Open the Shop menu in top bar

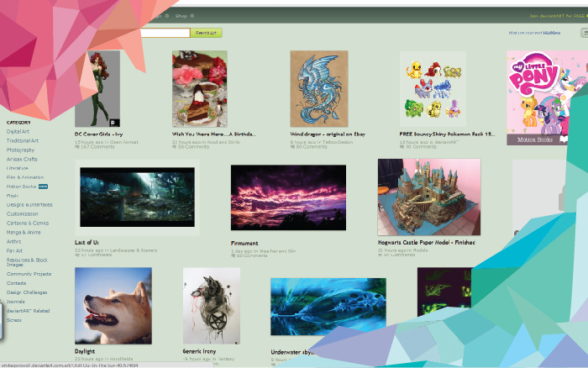pyautogui.click(x=181, y=16)
